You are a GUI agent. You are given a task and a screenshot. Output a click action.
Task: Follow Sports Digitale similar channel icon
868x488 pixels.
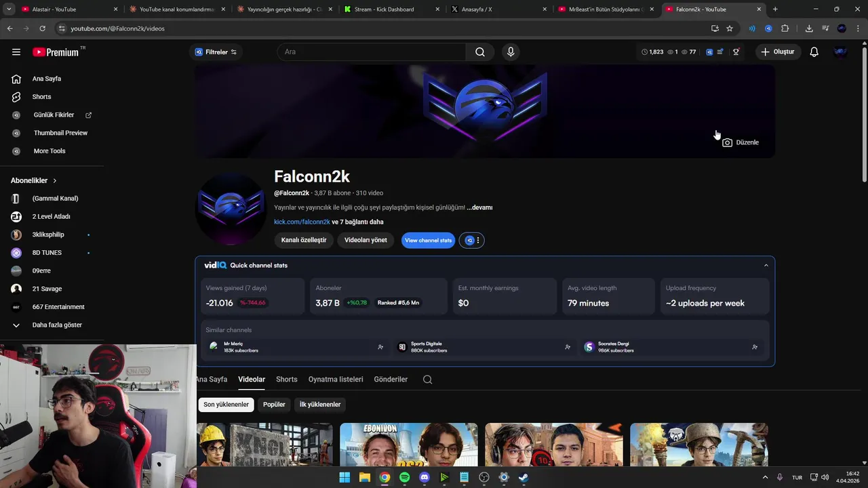point(568,347)
